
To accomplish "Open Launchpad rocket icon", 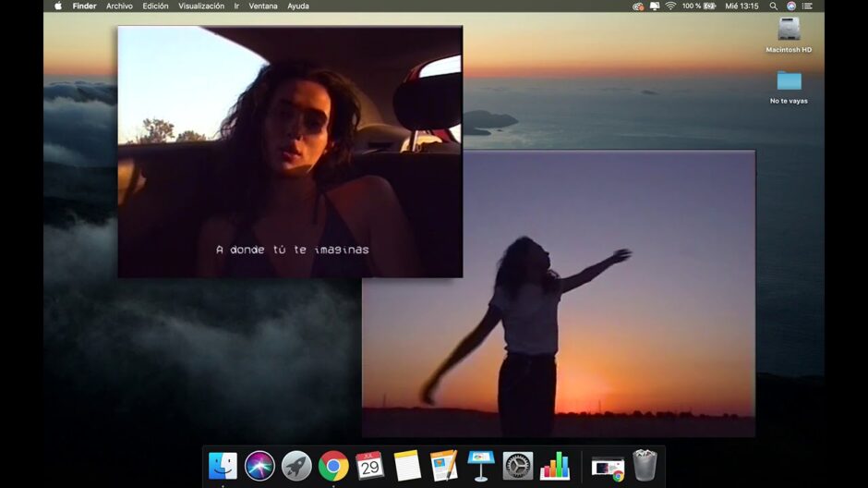I will 296,466.
